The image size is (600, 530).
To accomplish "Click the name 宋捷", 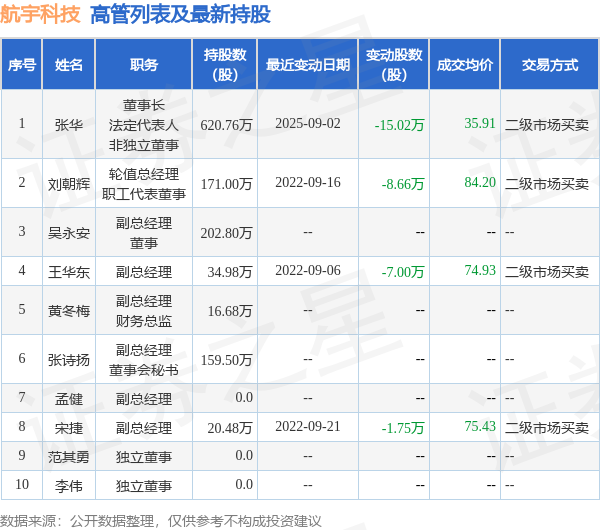I will (69, 428).
